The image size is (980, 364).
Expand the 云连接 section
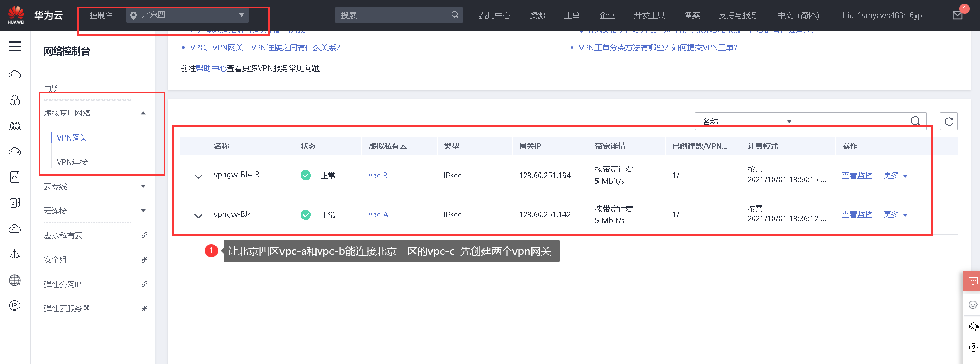click(x=143, y=211)
